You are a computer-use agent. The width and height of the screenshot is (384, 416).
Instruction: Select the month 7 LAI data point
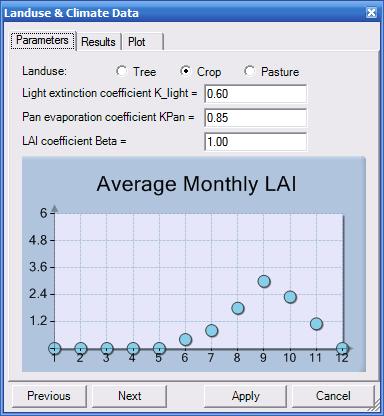(212, 331)
